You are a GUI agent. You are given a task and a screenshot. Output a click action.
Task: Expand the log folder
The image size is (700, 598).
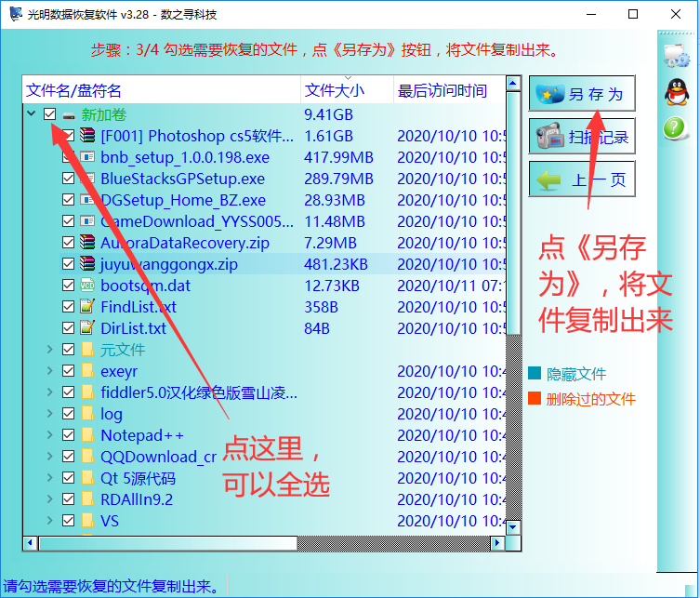(x=50, y=414)
